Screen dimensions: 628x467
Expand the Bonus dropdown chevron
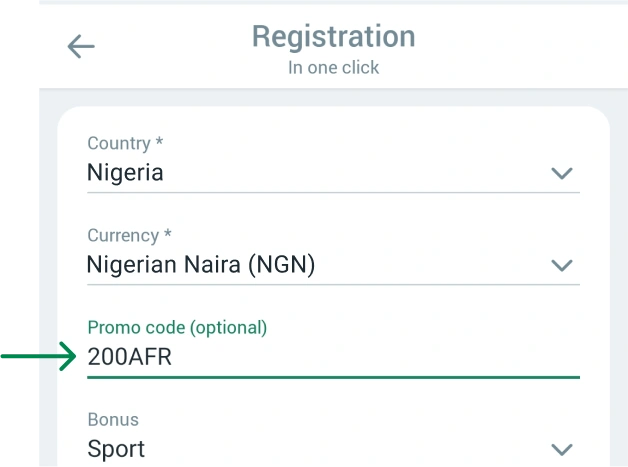[562, 449]
